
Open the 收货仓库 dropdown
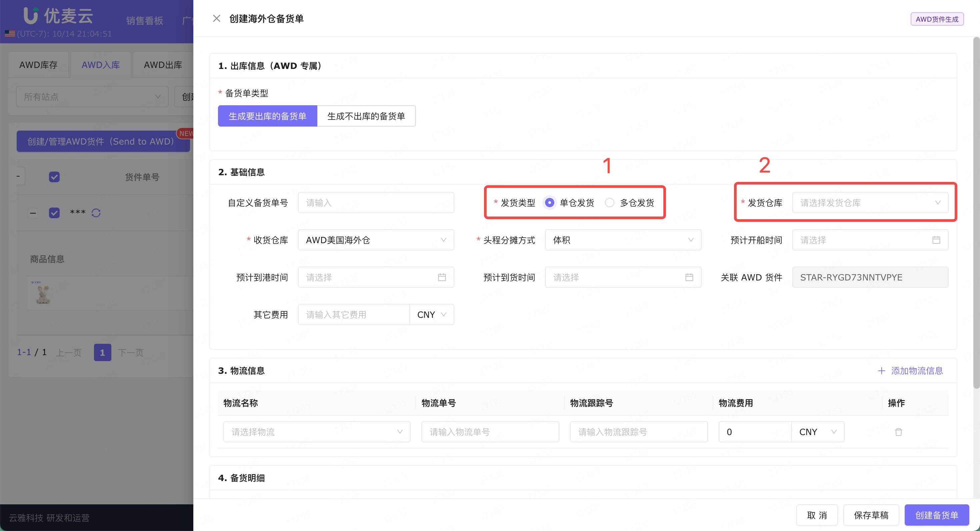(376, 240)
